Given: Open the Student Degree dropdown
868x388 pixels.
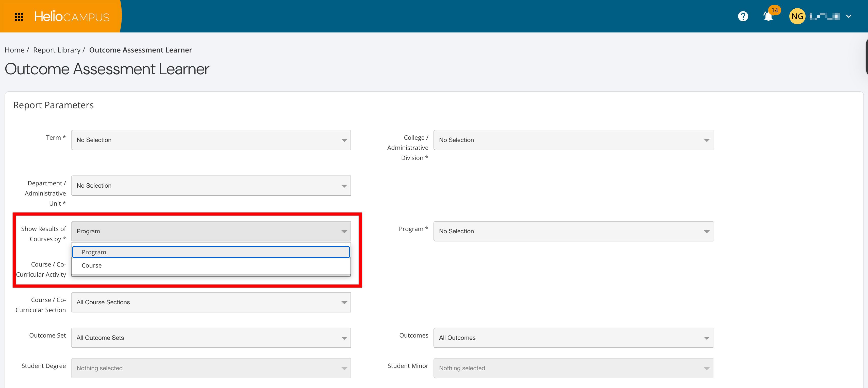Looking at the screenshot, I should [x=211, y=368].
